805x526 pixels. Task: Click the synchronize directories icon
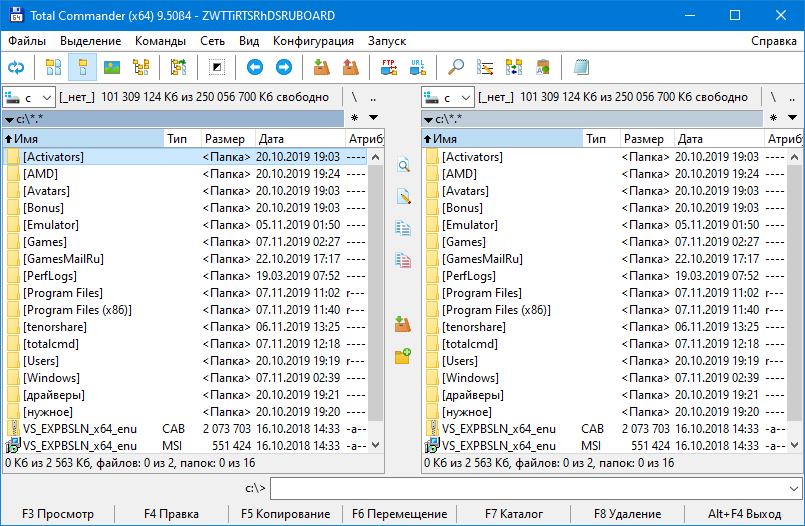click(x=513, y=67)
